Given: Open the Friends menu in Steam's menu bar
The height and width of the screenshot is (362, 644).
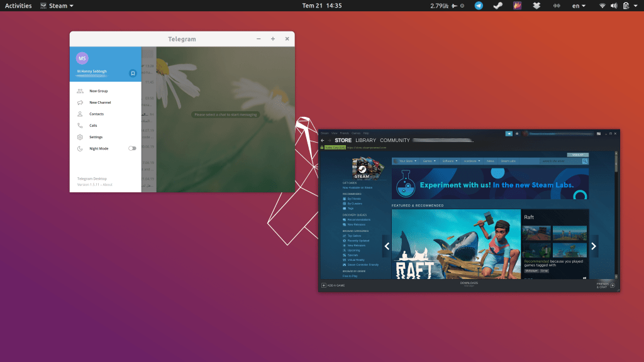Looking at the screenshot, I should coord(343,133).
